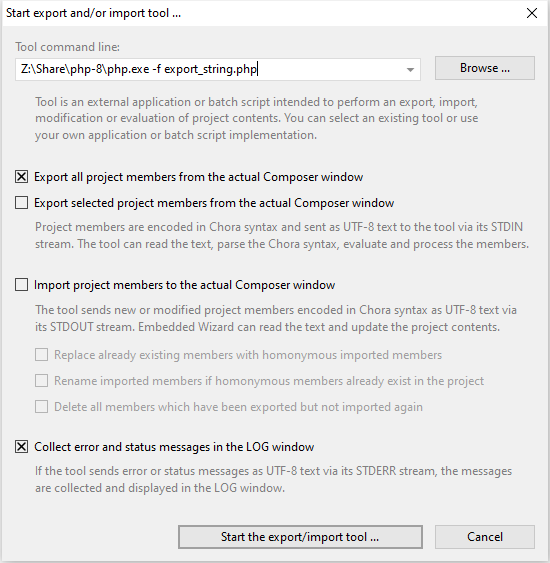Click the external application description paragraph
The height and width of the screenshot is (563, 550).
click(256, 118)
